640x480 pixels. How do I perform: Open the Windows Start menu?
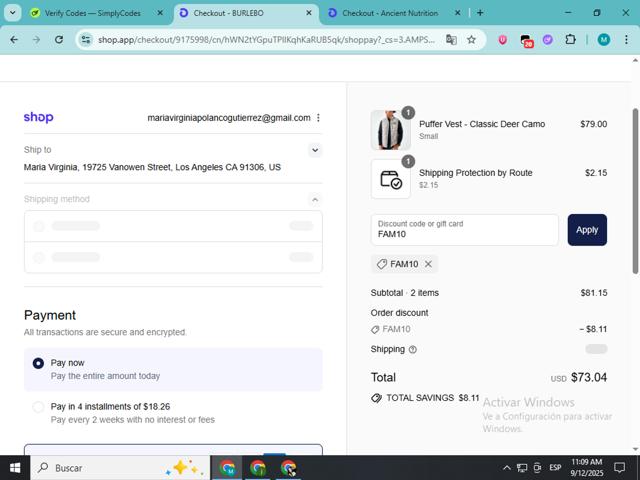tap(15, 468)
